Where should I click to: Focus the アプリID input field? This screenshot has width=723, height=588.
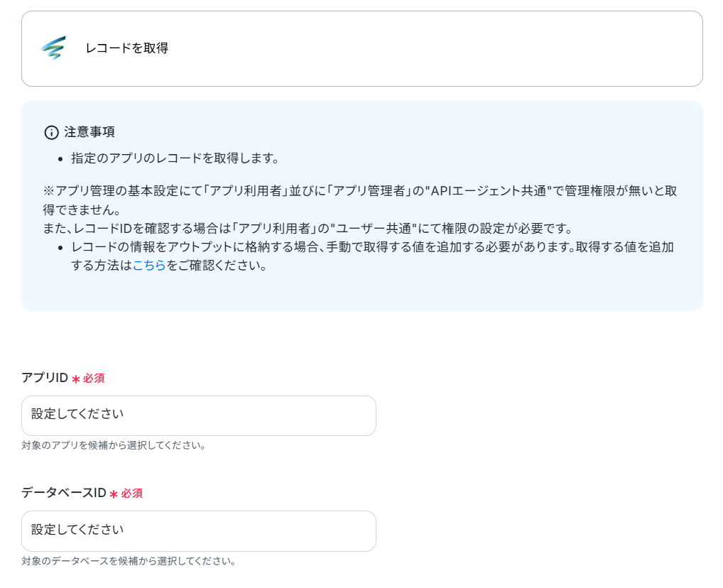199,415
